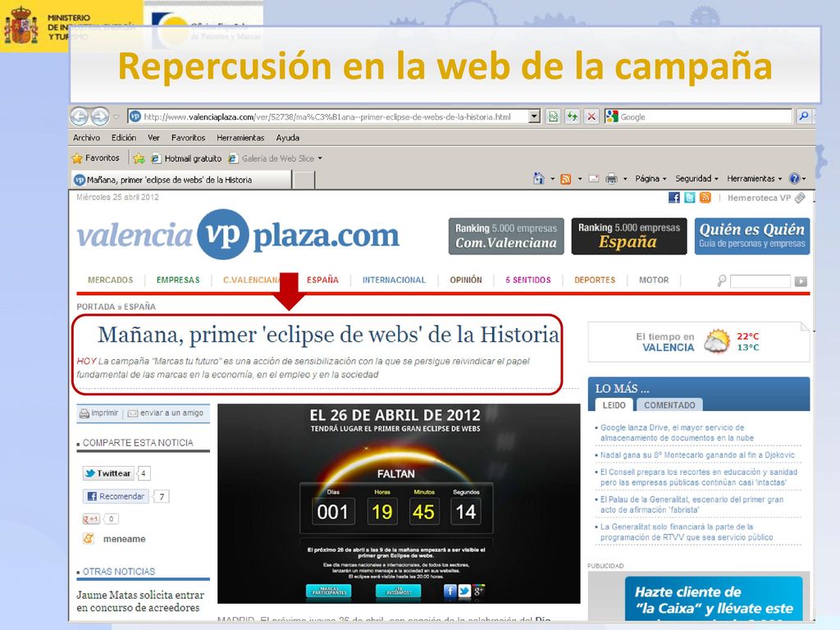Open Ranking 5.000 empresas Com.Valenciana banner

(506, 235)
